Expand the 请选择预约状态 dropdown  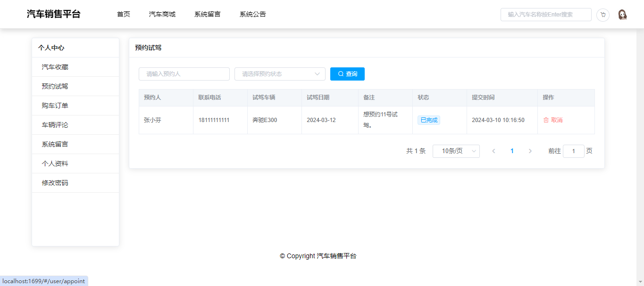pos(280,74)
